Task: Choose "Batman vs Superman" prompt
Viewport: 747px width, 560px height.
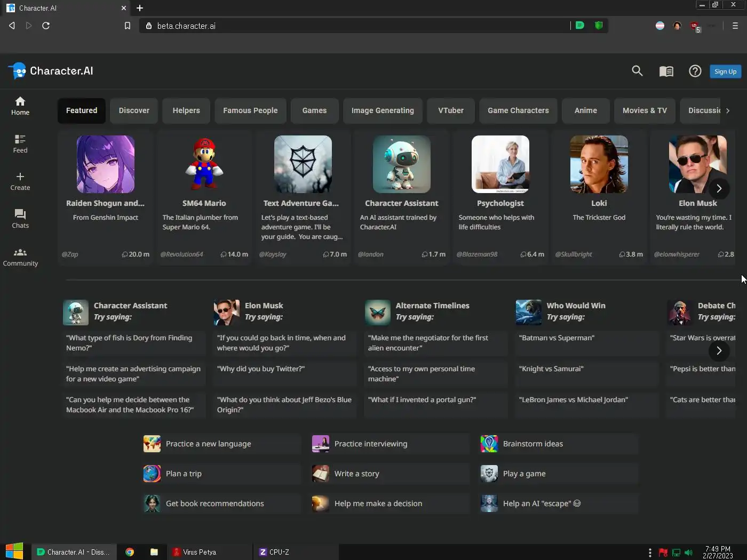Action: point(587,342)
